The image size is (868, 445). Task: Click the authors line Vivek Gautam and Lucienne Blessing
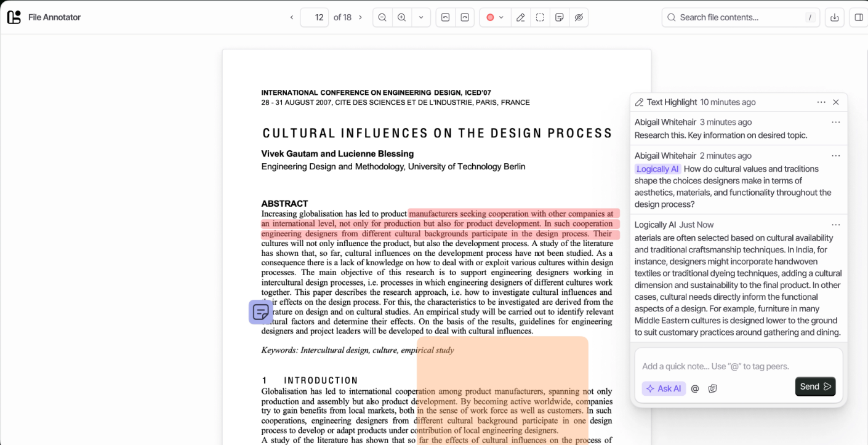[x=337, y=154]
